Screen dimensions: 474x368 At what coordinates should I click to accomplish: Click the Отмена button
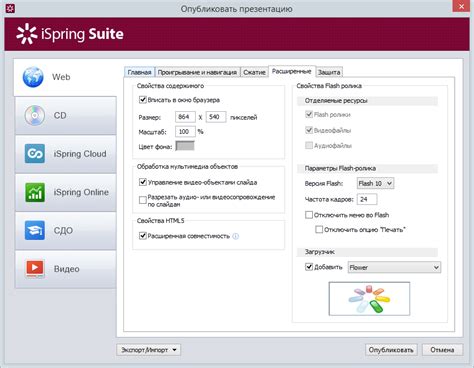click(x=442, y=350)
